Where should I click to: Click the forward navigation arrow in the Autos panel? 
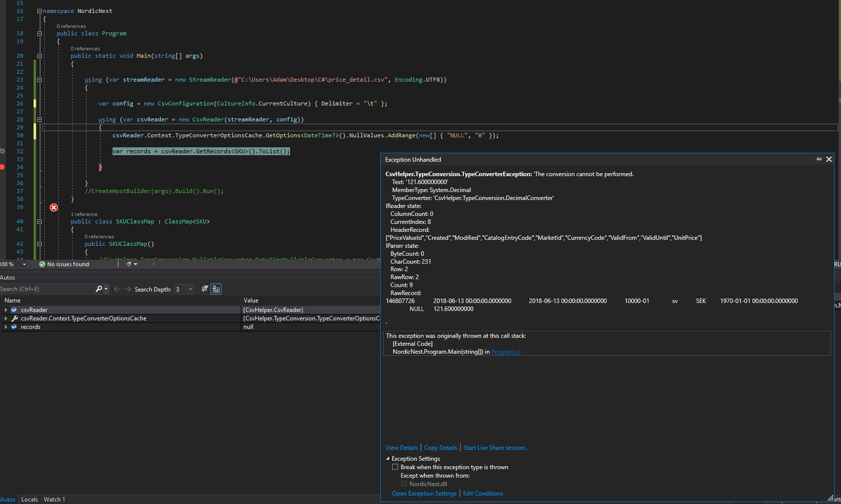(128, 289)
